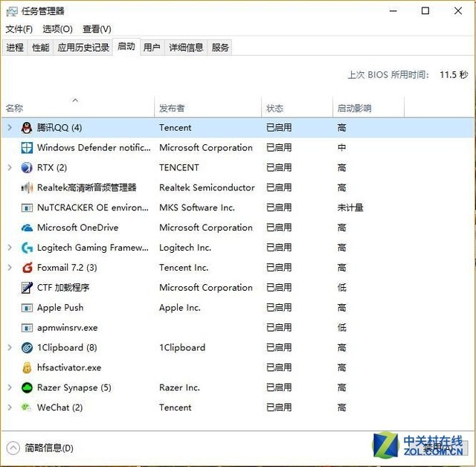This screenshot has width=476, height=467.
Task: Expand the 腾讯QQ (4) group
Action: (x=10, y=128)
